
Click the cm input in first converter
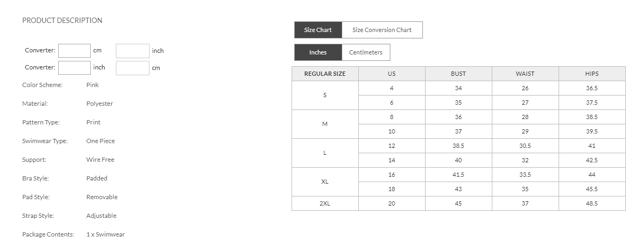[74, 51]
